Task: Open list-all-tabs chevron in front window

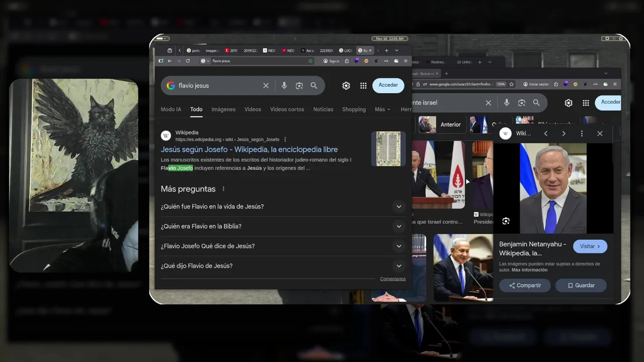Action: [x=396, y=50]
